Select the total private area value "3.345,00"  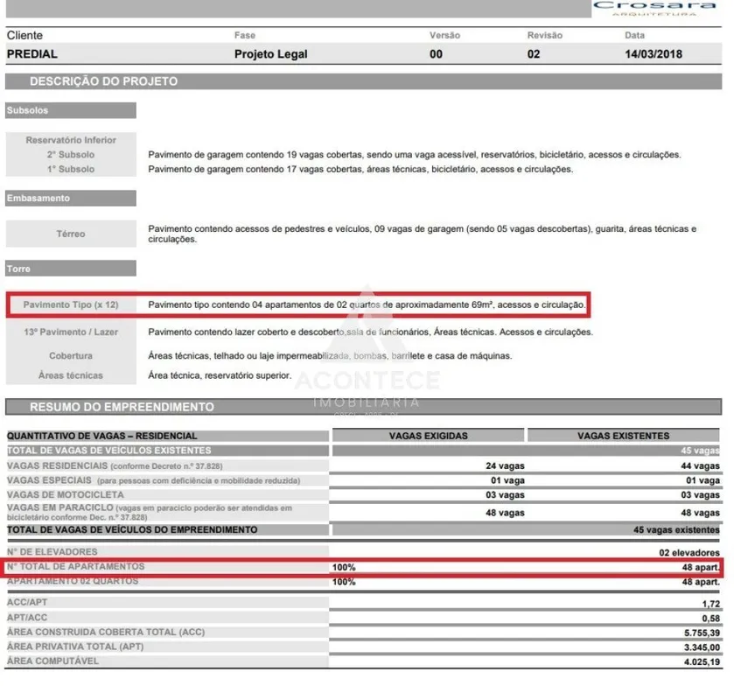click(702, 647)
